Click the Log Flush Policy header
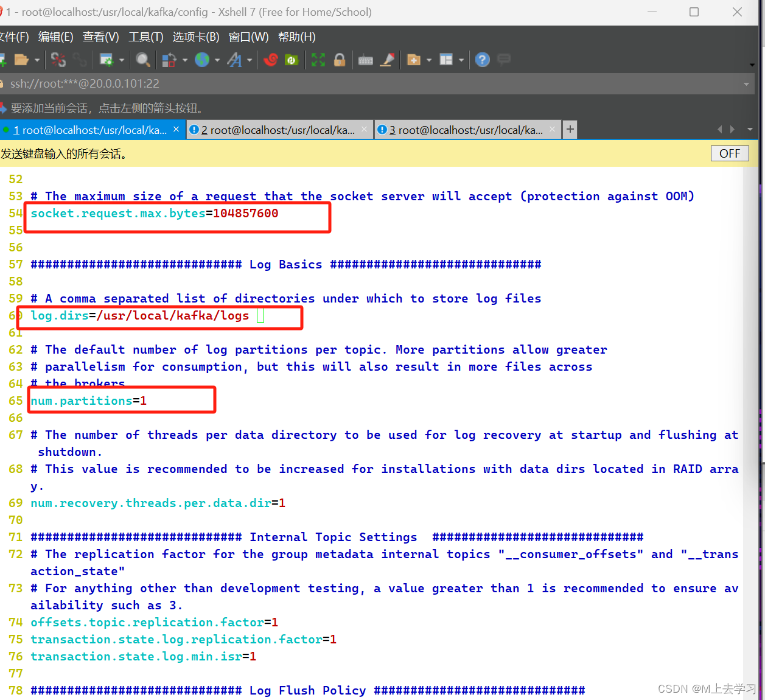The width and height of the screenshot is (765, 700). pyautogui.click(x=308, y=690)
